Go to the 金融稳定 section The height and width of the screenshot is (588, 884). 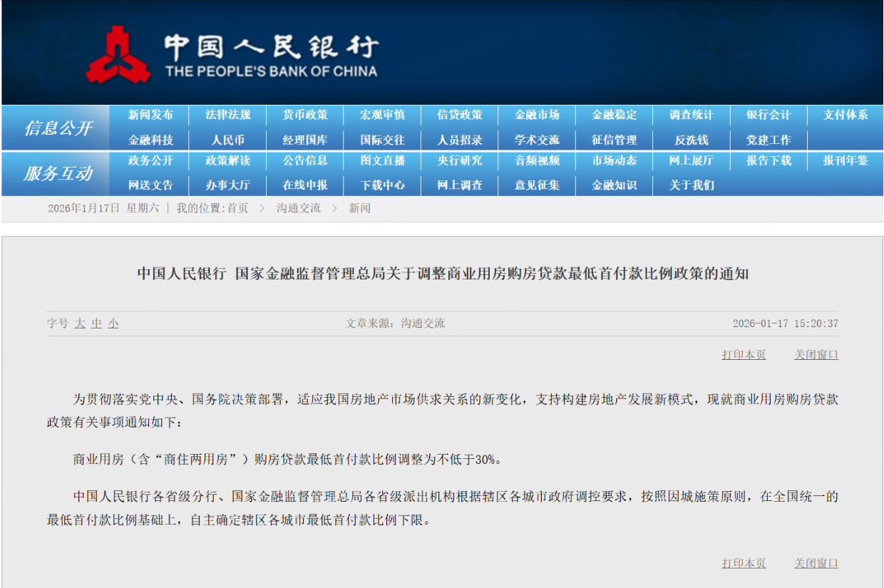pyautogui.click(x=614, y=115)
